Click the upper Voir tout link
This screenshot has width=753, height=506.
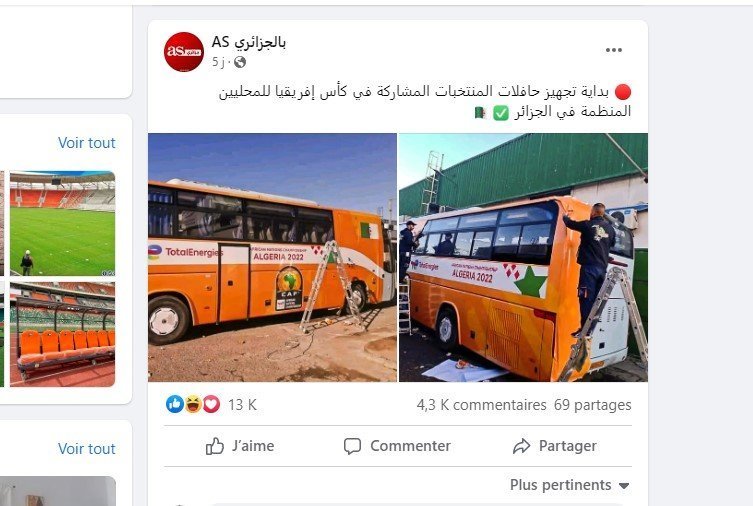(x=87, y=143)
